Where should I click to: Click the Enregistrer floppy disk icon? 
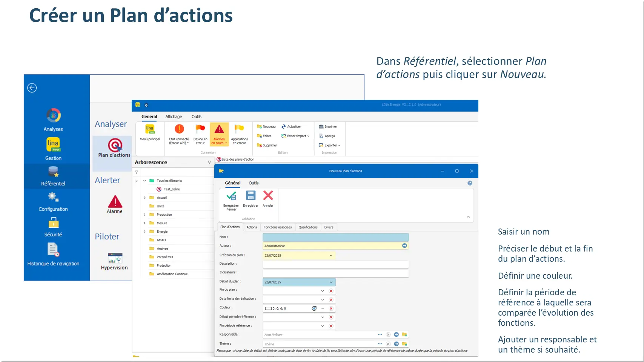tap(251, 196)
